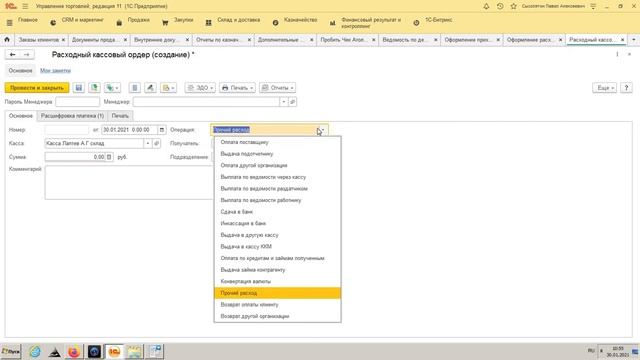Select Выплата по ведомости раздатчиком
Viewport: 640px width, 360px height.
click(x=278, y=189)
